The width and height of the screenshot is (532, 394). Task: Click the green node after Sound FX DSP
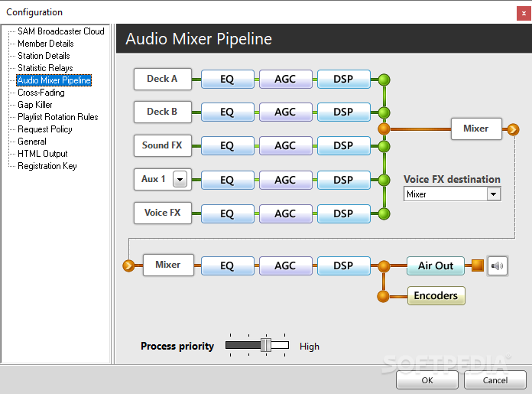[384, 146]
